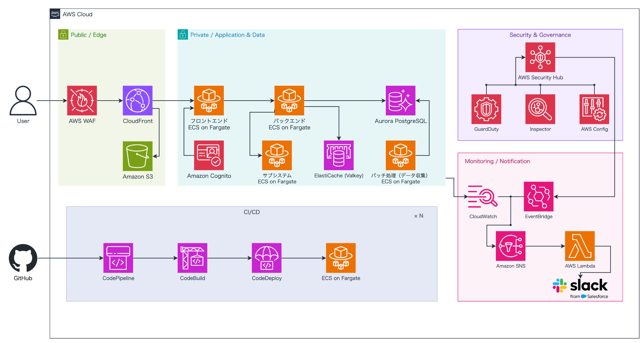Image resolution: width=644 pixels, height=343 pixels.
Task: Select the EventBridge icon
Action: click(x=539, y=196)
